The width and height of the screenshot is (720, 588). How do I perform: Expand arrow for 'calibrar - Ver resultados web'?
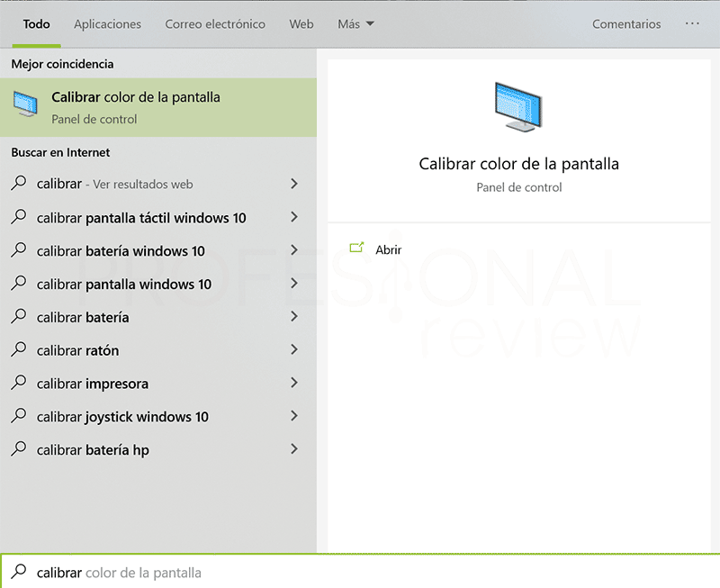(294, 184)
